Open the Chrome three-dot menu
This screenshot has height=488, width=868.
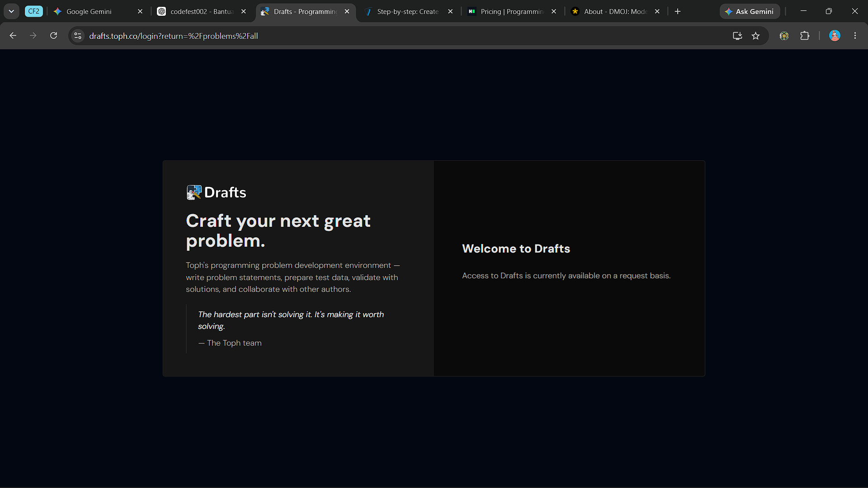(x=855, y=36)
